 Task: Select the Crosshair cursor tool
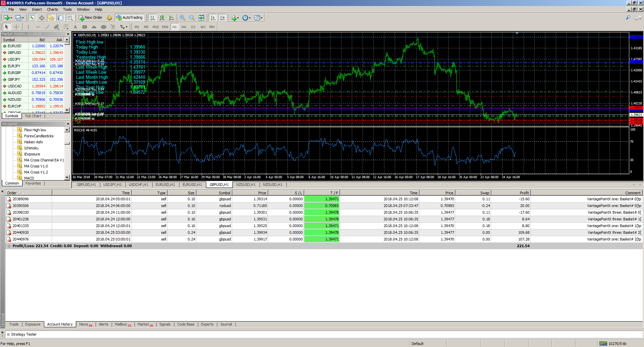16,27
